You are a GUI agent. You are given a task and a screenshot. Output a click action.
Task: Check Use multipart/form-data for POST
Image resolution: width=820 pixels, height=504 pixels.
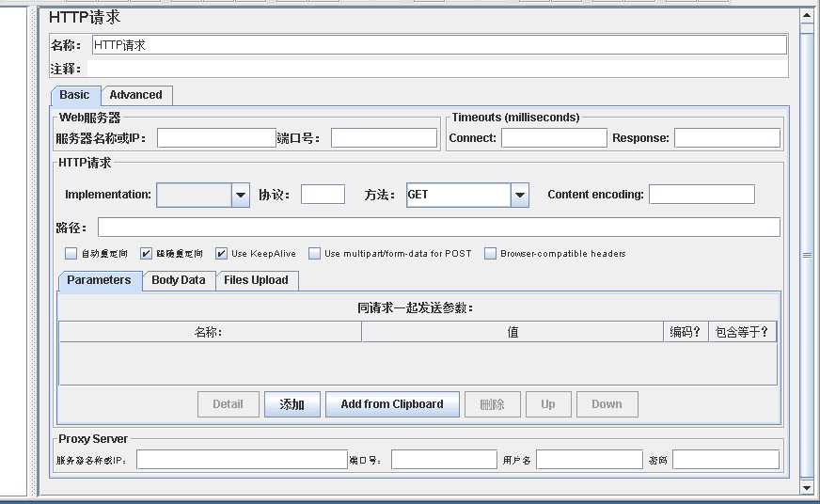coord(314,254)
